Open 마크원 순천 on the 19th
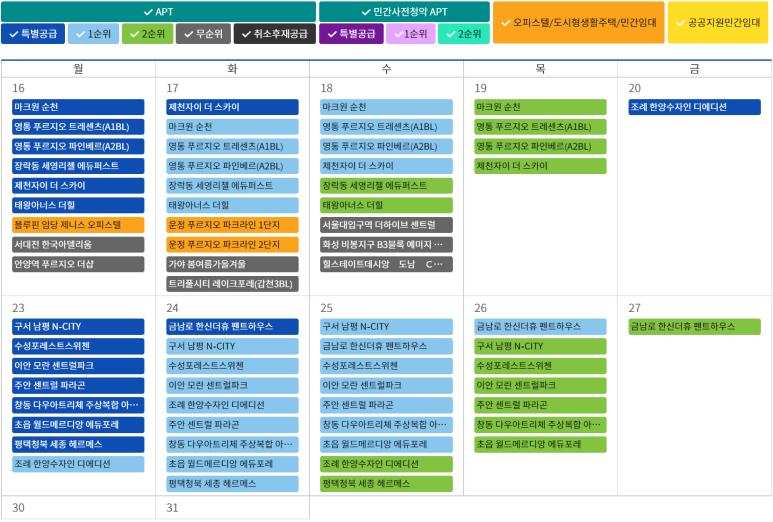This screenshot has height=522, width=773. click(540, 107)
